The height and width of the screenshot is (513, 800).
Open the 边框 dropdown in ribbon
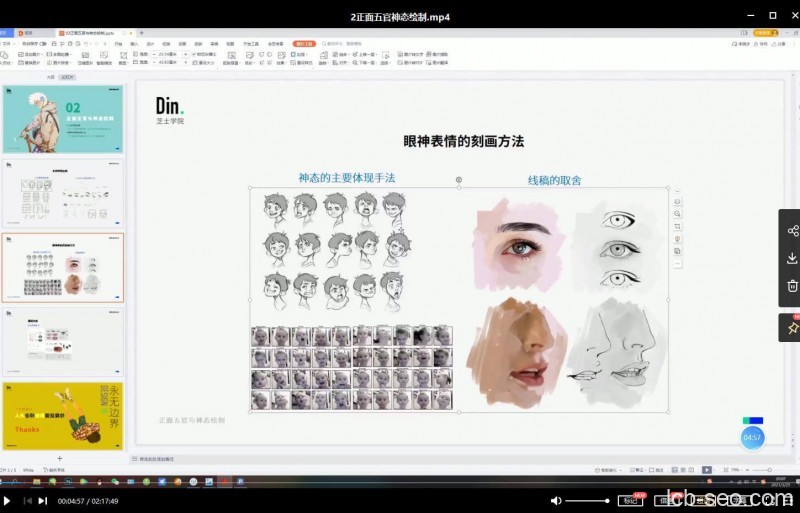298,54
